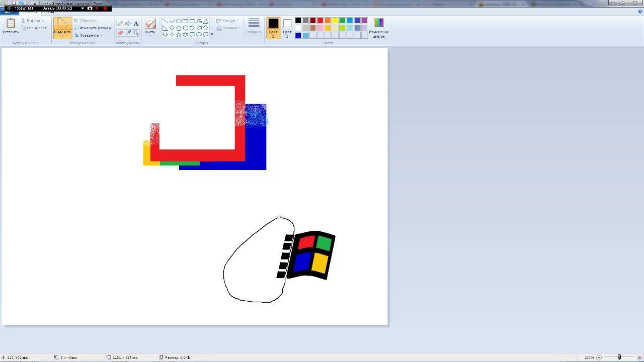Screen dimensions: 644x362
Task: Click the Paste (Вставить) clipboard icon
Action: [x=11, y=23]
